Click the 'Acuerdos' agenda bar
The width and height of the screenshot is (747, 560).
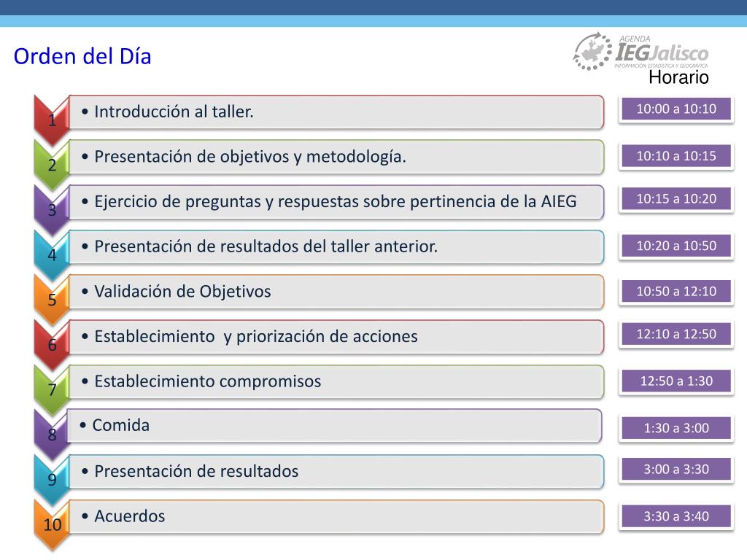coord(336,517)
